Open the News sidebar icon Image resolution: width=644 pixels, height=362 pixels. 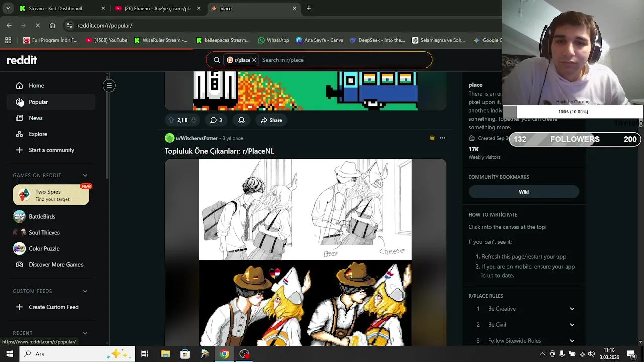[x=19, y=118]
